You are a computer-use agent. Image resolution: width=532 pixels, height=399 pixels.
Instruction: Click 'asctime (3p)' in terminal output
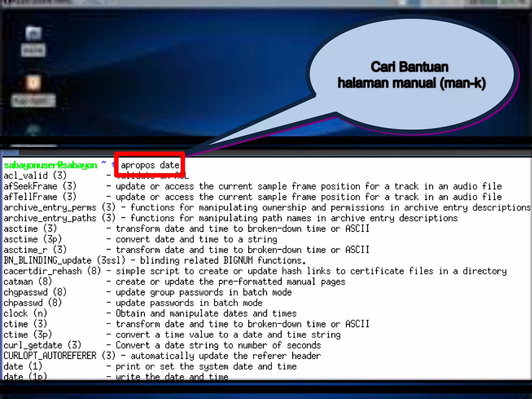point(33,239)
